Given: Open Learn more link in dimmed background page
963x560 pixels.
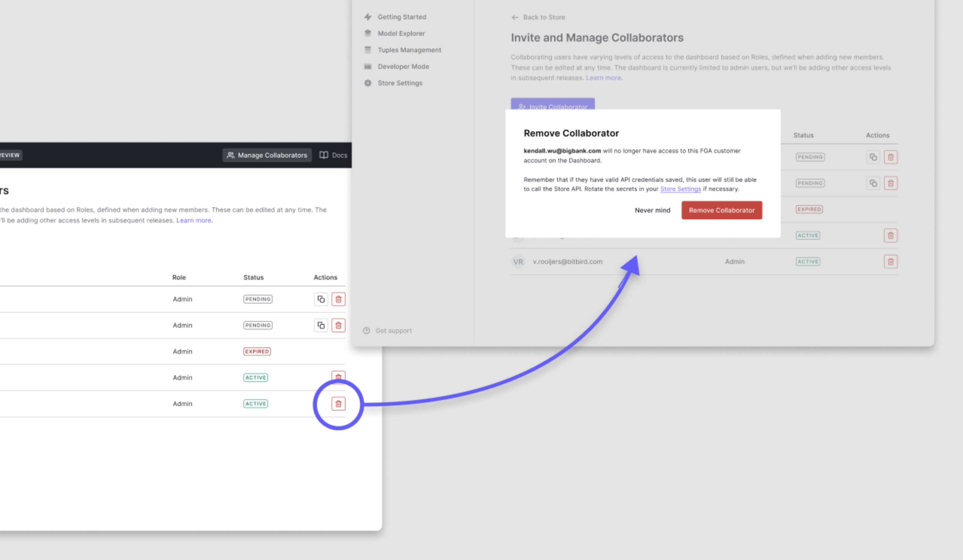Looking at the screenshot, I should (x=603, y=78).
